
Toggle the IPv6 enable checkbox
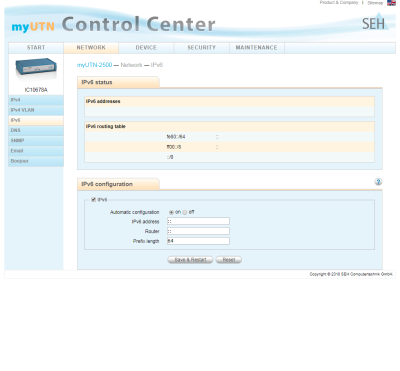click(94, 200)
